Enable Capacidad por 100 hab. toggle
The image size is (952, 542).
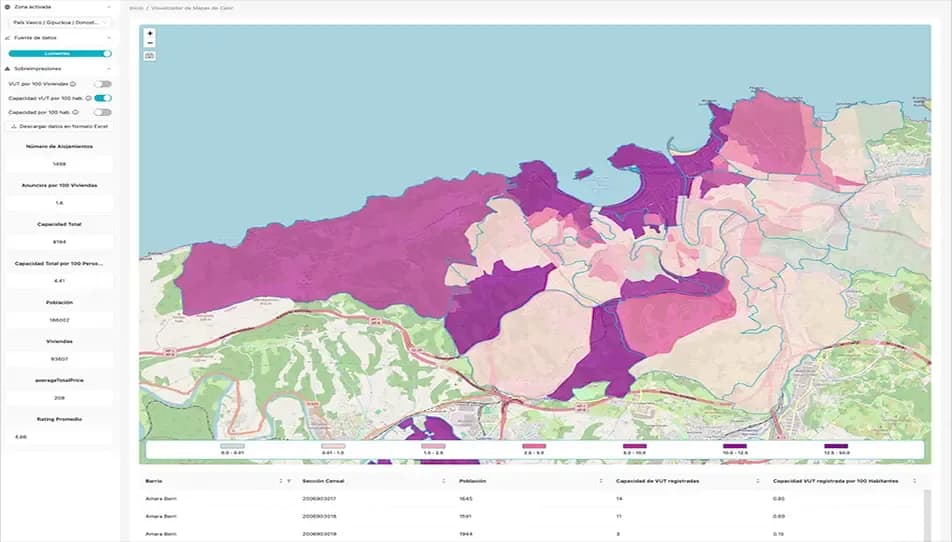coord(103,112)
